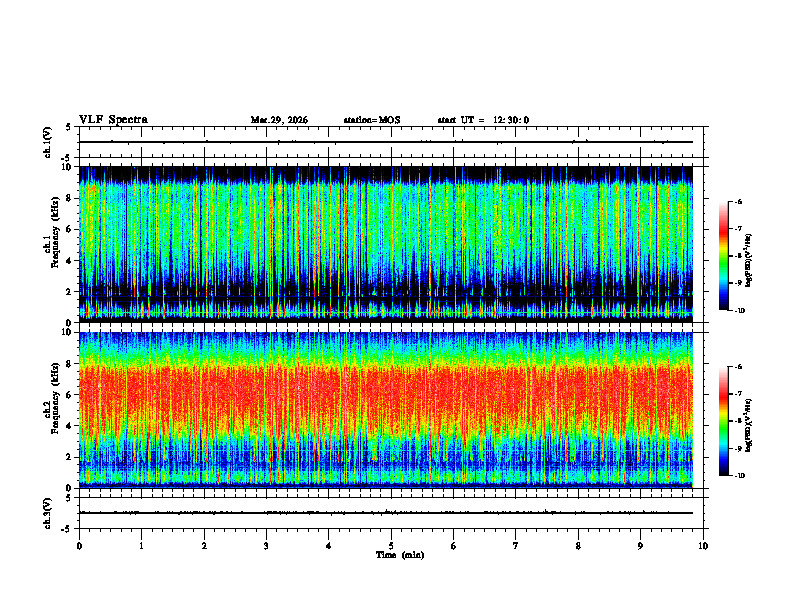The width and height of the screenshot is (792, 612).
Task: Click the ch.2 "Frequency (kHz)" axis label
Action: 55,397
